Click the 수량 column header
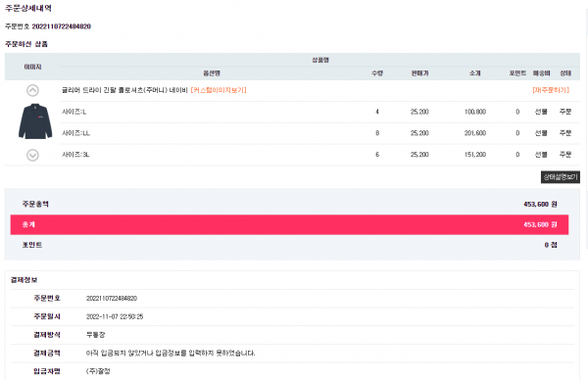The height and width of the screenshot is (380, 588). click(377, 73)
